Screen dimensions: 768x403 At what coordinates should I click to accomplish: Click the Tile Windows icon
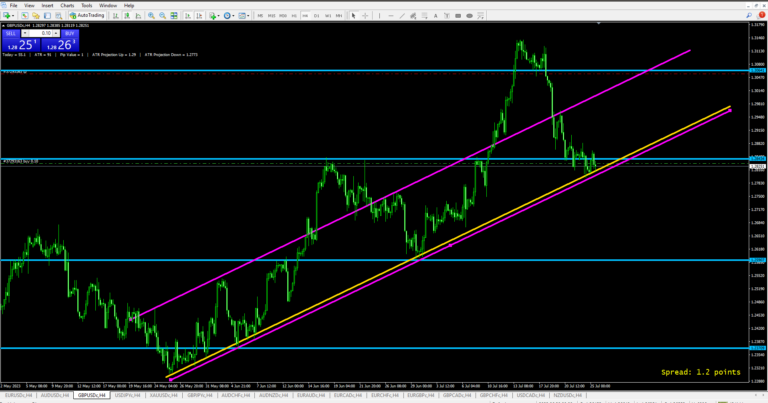174,16
